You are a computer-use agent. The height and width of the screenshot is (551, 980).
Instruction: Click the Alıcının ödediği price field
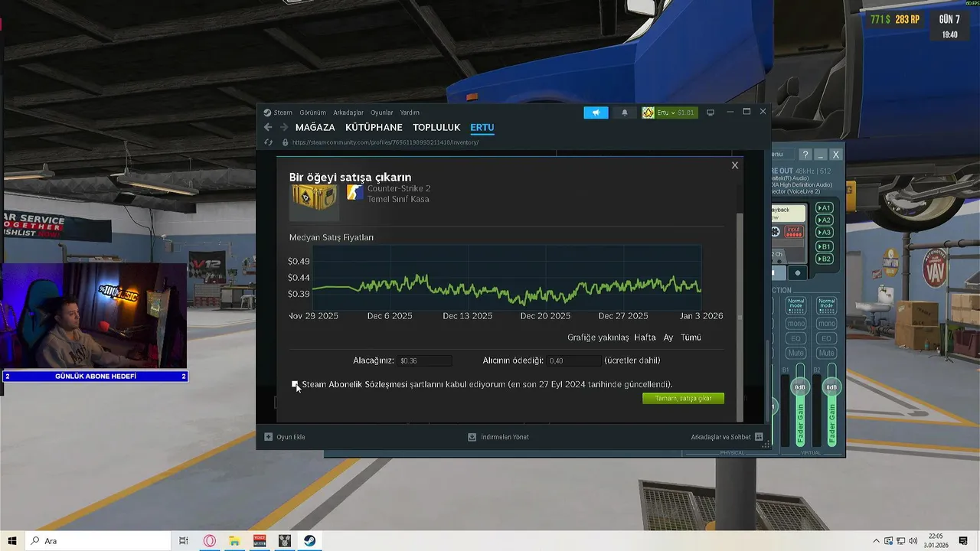pyautogui.click(x=574, y=360)
